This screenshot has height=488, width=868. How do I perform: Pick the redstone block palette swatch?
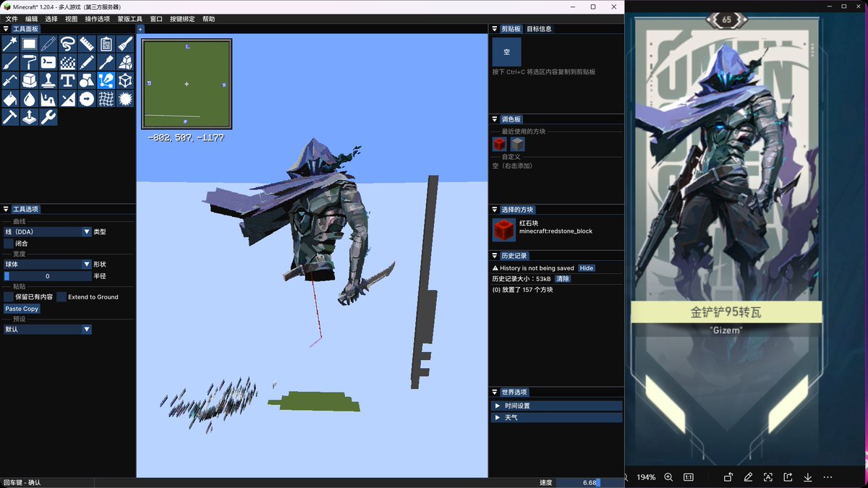[x=499, y=144]
